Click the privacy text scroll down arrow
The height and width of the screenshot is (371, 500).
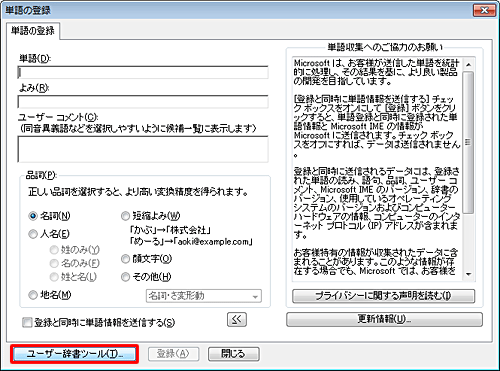click(x=468, y=274)
